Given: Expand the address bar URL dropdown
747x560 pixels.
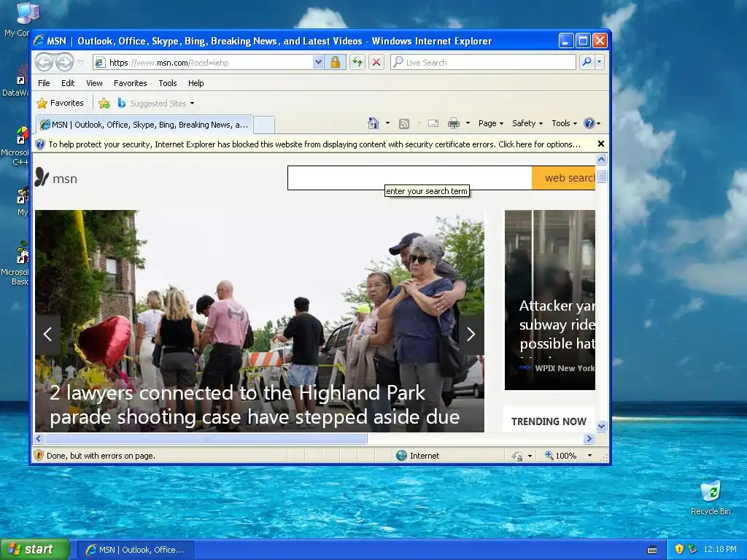Looking at the screenshot, I should [x=318, y=63].
